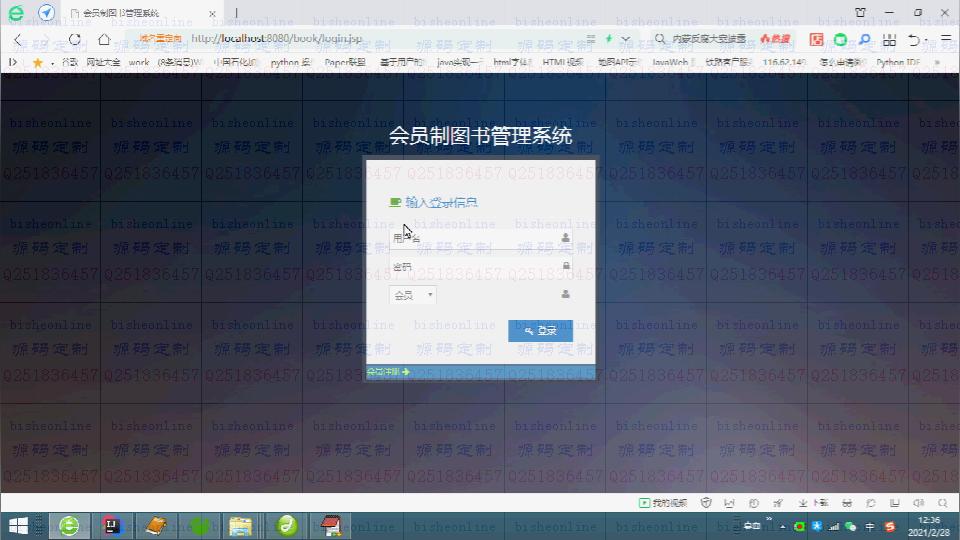Open the File Explorer taskbar icon
This screenshot has height=540, width=960.
241,526
